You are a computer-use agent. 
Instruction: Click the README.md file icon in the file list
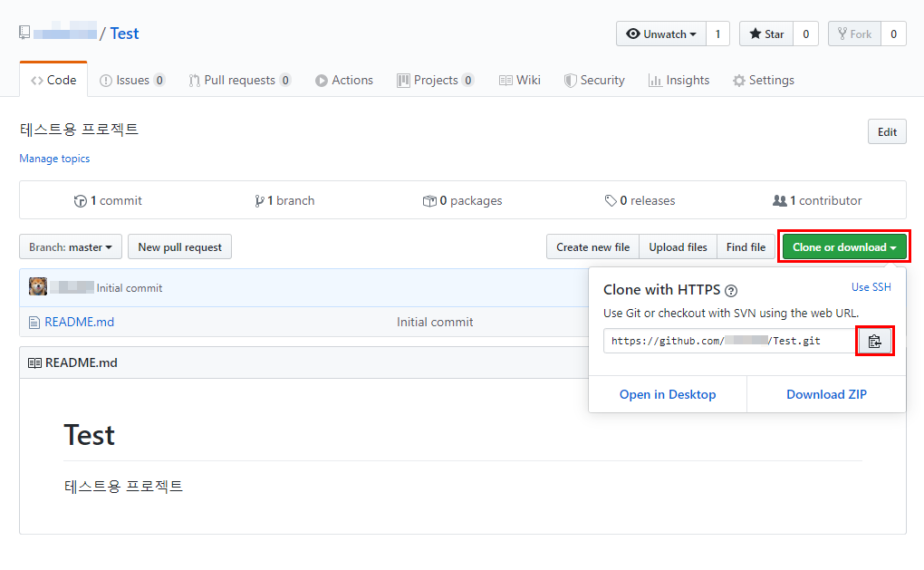click(x=34, y=323)
